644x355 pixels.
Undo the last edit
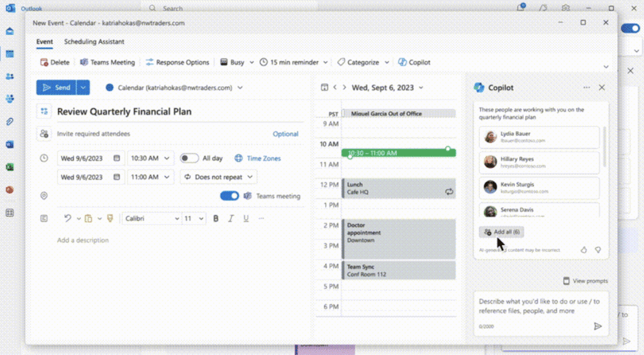[x=67, y=218]
